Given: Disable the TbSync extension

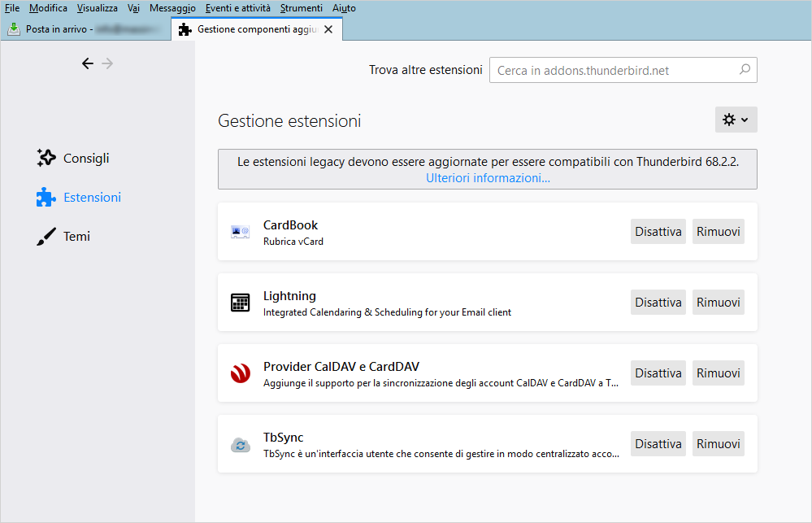Looking at the screenshot, I should [x=658, y=443].
